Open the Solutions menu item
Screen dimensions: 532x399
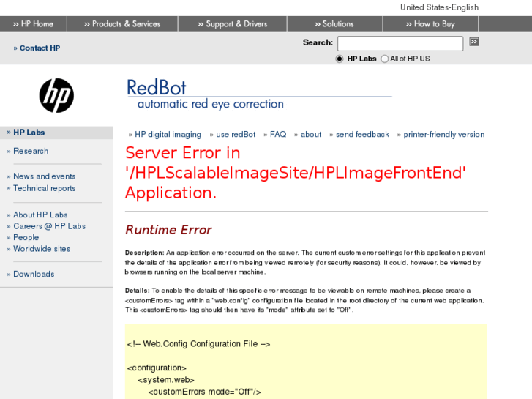tap(334, 24)
